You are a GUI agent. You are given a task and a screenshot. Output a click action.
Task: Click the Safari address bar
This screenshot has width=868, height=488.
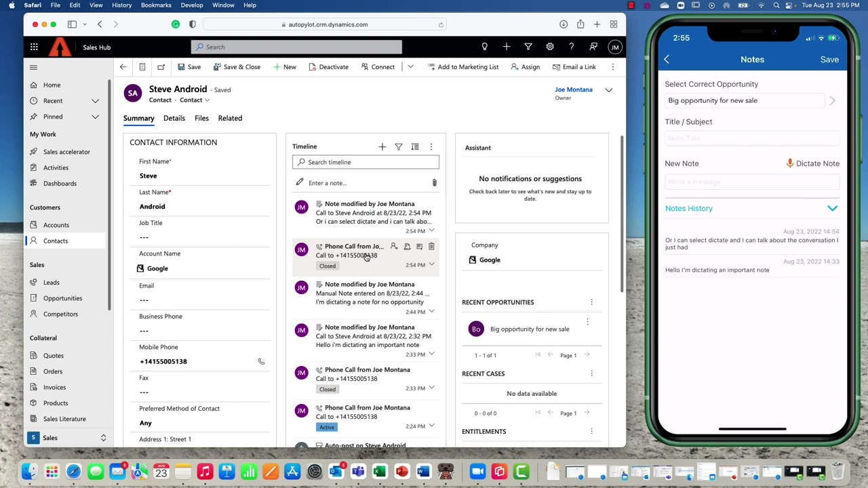325,24
